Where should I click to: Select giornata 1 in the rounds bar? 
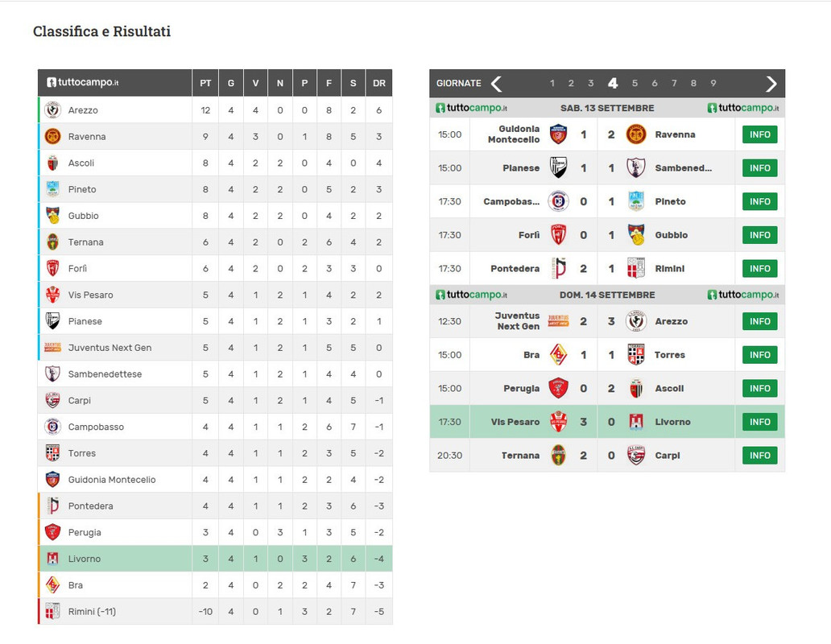click(552, 83)
